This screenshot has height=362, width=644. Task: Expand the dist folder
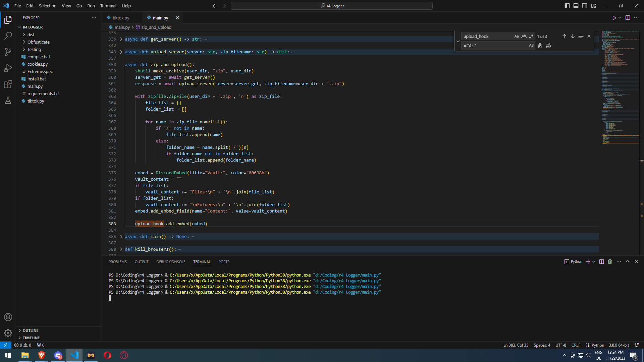click(x=31, y=35)
